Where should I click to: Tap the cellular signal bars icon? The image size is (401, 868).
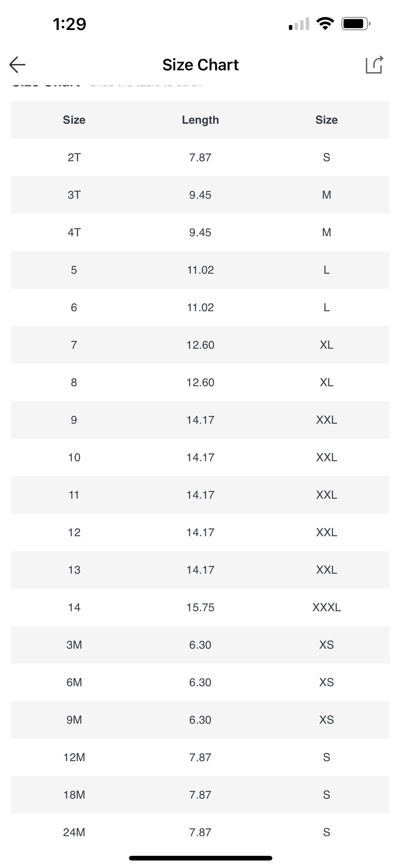(299, 23)
